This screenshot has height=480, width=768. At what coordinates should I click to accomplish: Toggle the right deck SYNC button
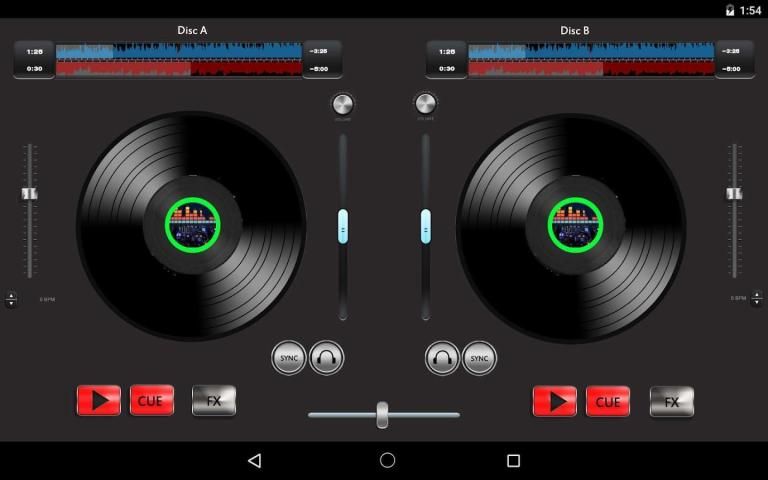[x=479, y=357]
